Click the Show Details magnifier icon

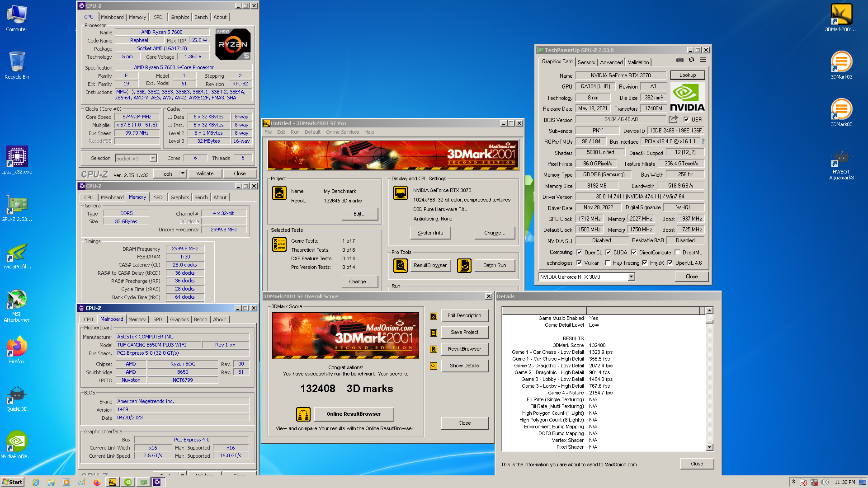pos(433,366)
